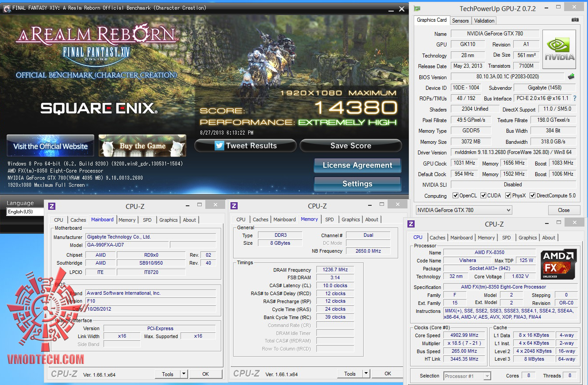
Task: Click the NB Frequency 2650.0 MHz field
Action: pos(368,251)
